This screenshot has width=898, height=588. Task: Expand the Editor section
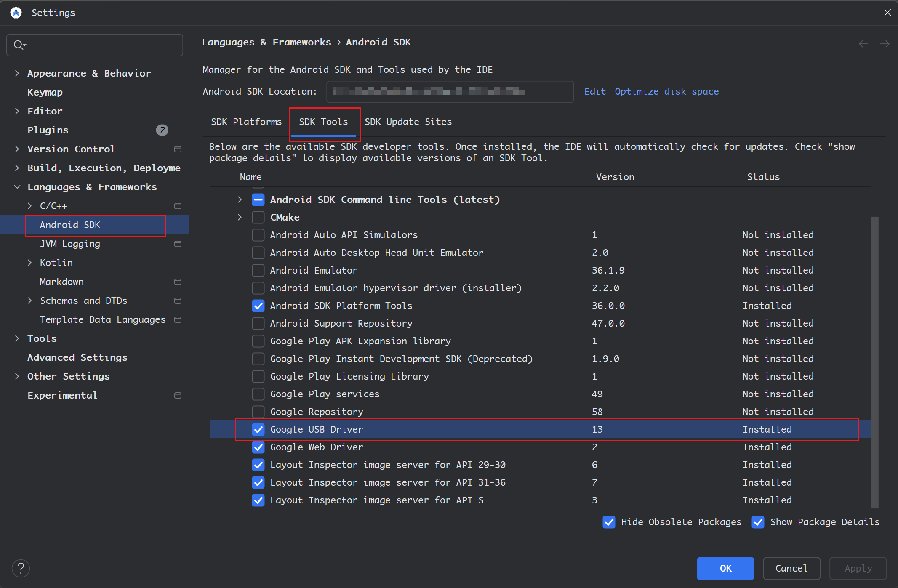tap(17, 111)
